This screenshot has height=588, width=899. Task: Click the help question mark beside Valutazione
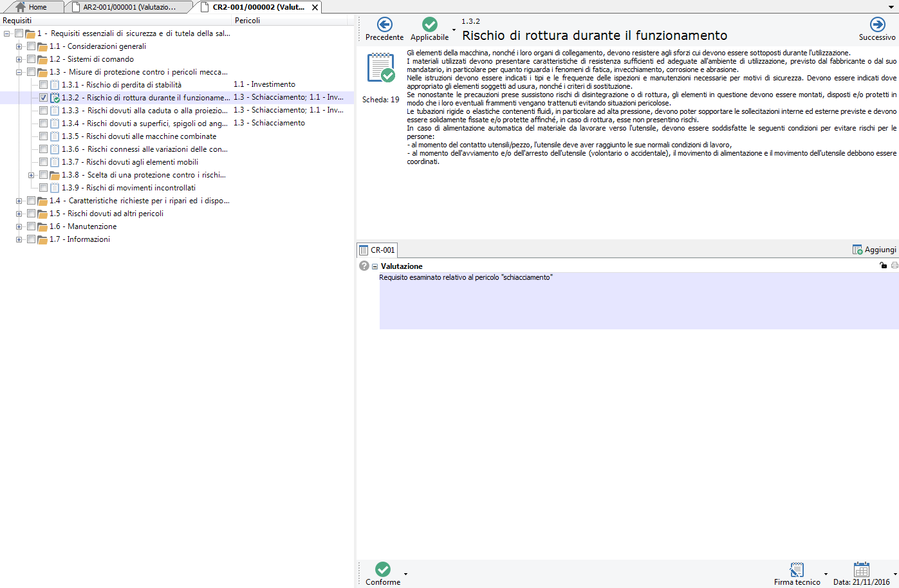(364, 266)
